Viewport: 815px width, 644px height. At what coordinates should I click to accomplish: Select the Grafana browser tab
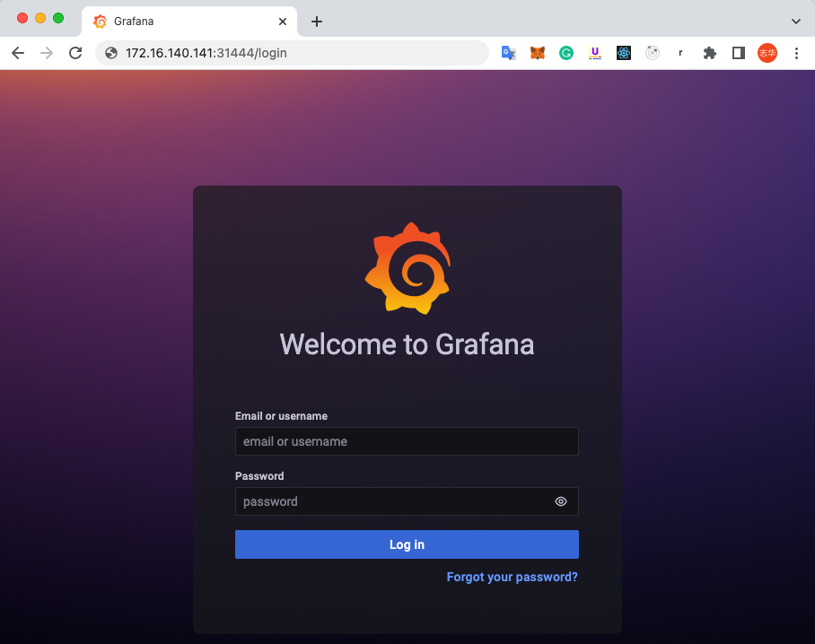coord(189,22)
